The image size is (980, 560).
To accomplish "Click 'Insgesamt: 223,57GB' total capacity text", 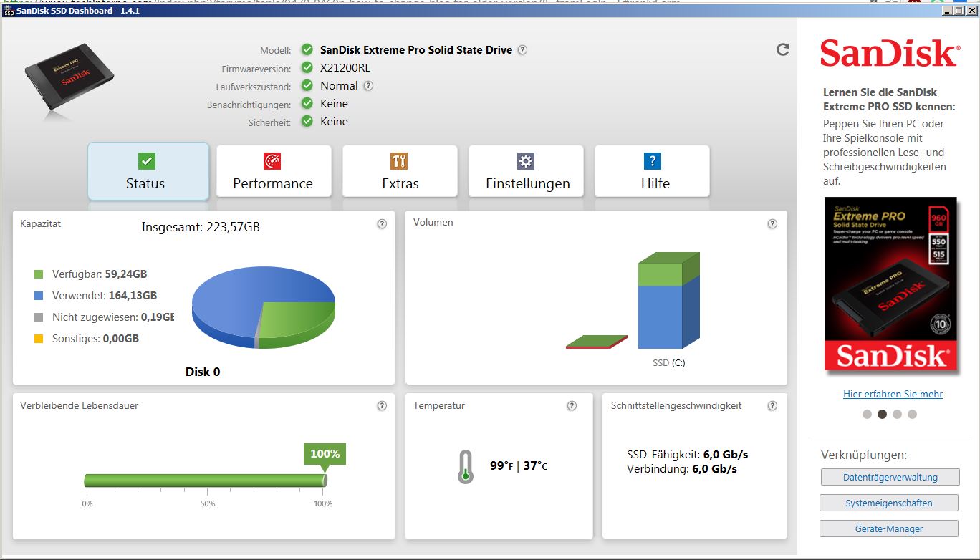I will point(201,228).
